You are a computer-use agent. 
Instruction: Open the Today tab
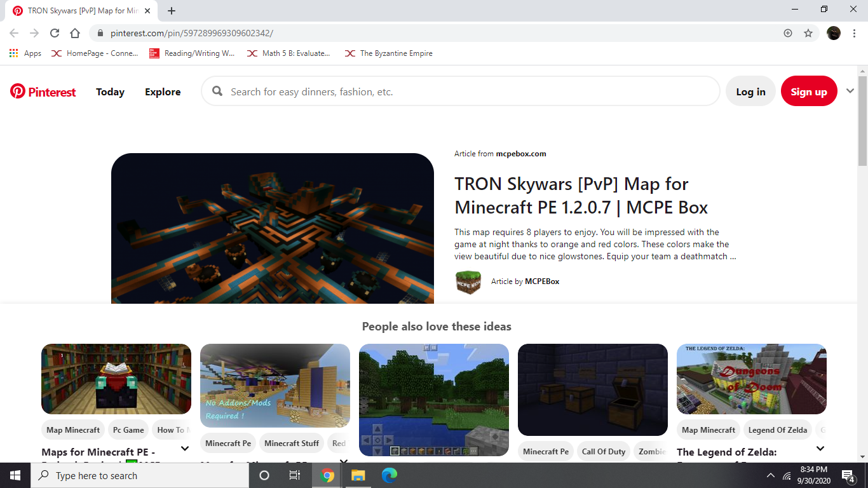coord(110,91)
